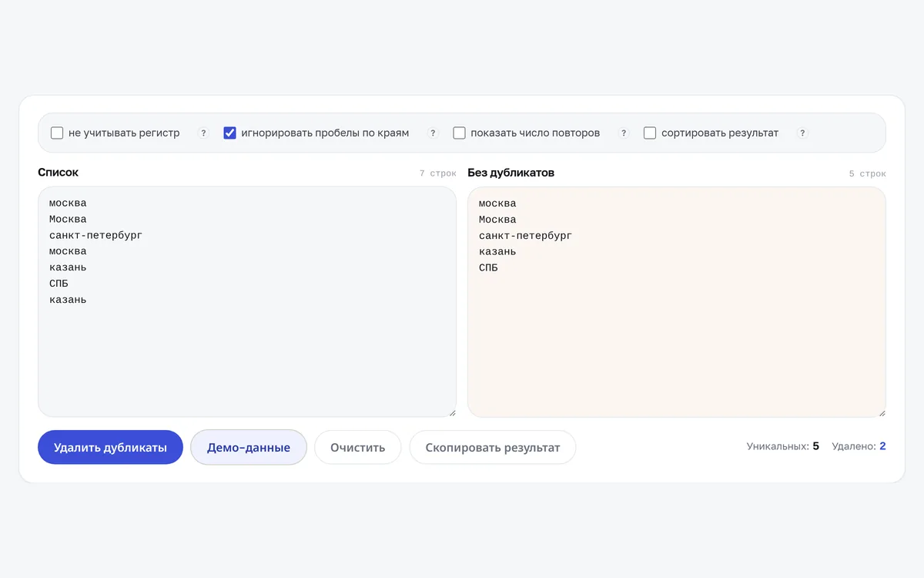Click 'Скопировать результат' button

coord(493,448)
